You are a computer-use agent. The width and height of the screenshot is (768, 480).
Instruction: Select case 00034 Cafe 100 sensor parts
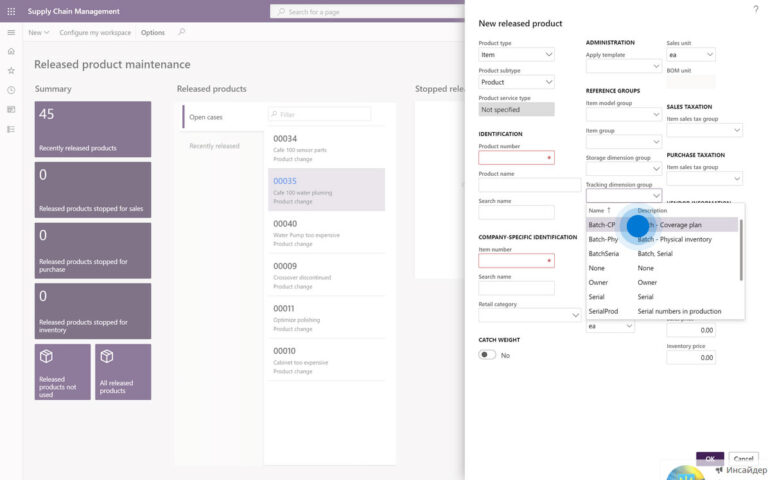(x=326, y=147)
